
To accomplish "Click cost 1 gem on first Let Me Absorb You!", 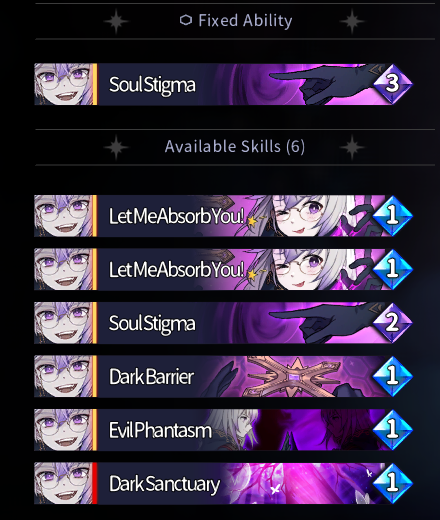I will tap(393, 216).
